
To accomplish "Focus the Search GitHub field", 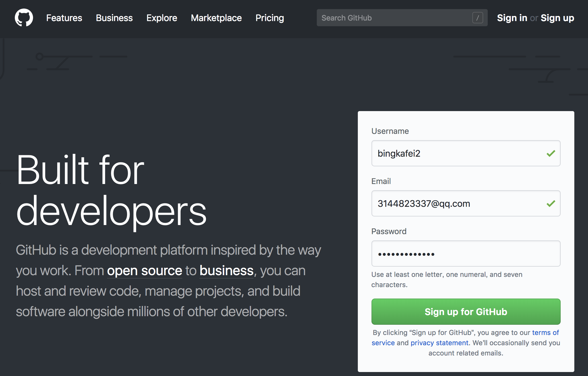I will (393, 18).
